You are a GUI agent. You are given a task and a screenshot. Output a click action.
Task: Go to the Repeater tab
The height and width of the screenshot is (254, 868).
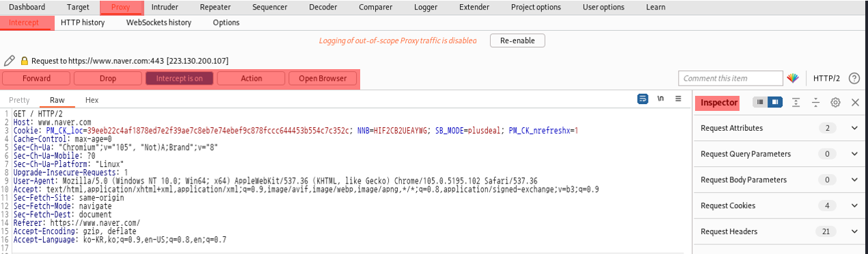[215, 8]
